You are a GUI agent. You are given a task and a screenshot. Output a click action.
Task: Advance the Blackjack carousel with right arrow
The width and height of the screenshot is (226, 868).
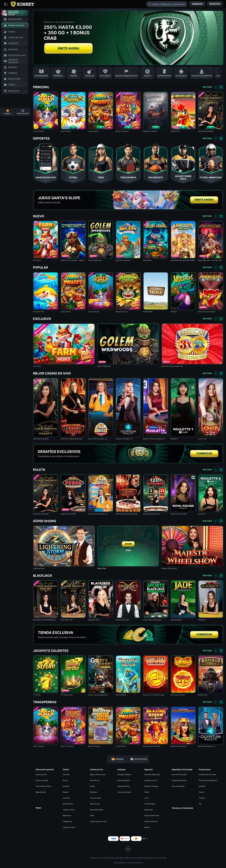point(221,576)
